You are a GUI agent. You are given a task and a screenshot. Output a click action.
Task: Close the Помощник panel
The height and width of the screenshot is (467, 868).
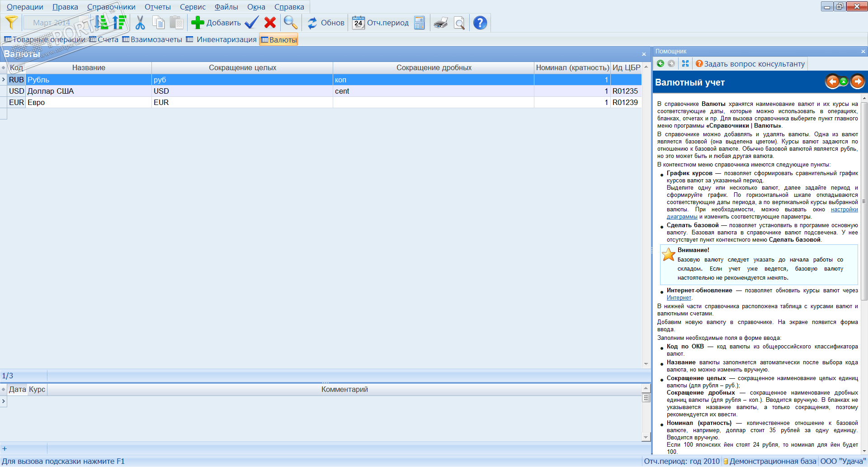pos(863,51)
